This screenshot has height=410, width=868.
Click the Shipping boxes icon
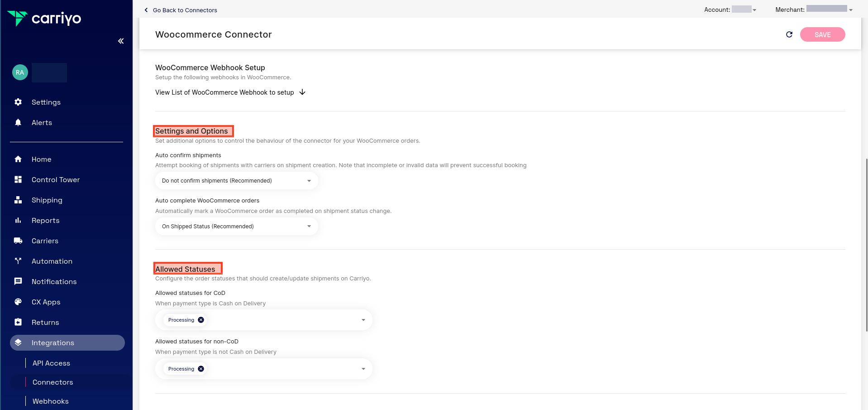pos(18,200)
